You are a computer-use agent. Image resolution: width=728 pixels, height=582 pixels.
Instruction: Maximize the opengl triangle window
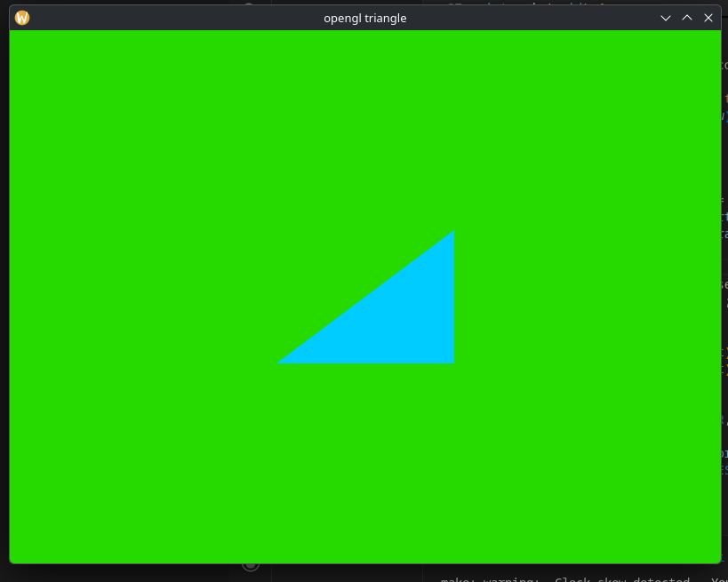click(x=687, y=18)
